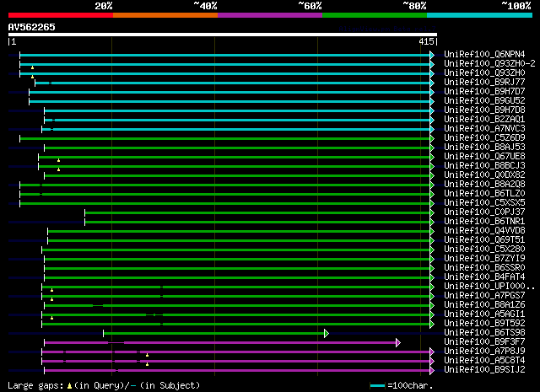Screen dimensions: 540x392
Task: Select the UniRef100_B6SSR0 label
Action: coord(484,268)
